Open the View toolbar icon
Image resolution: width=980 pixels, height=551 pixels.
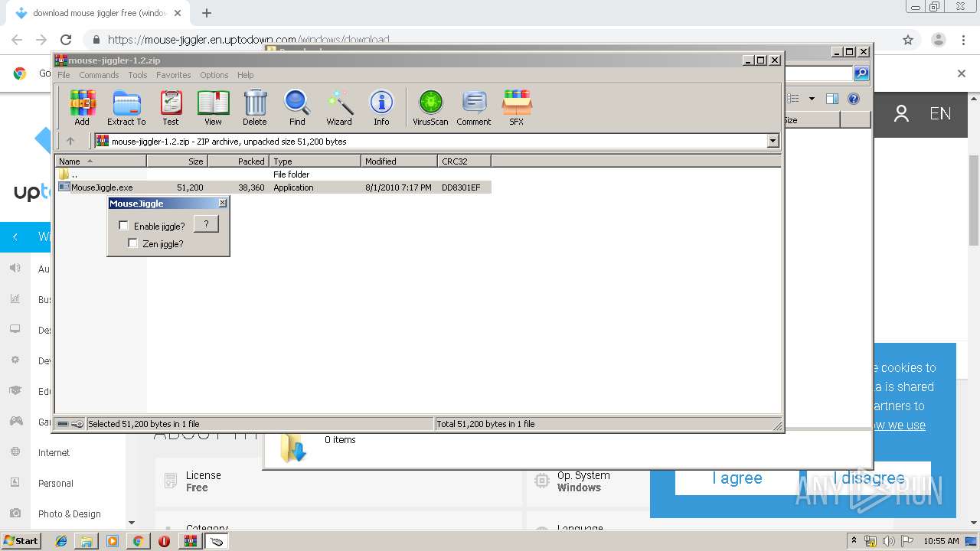(213, 107)
